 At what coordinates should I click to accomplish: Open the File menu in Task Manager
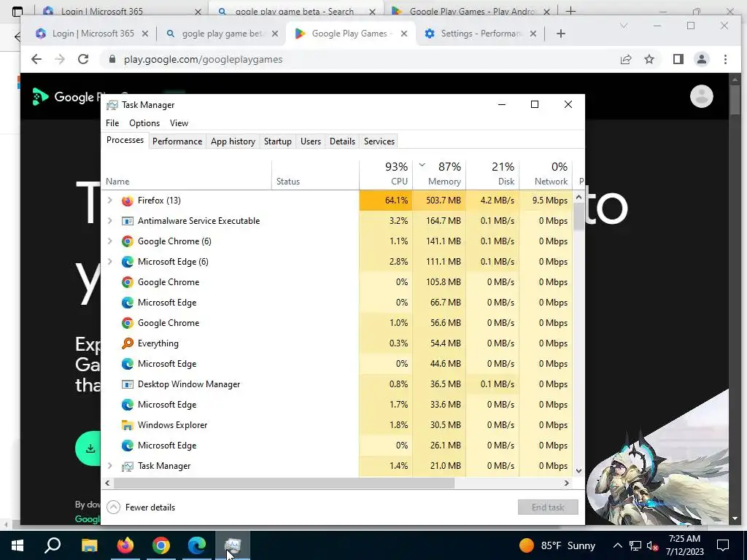click(112, 123)
